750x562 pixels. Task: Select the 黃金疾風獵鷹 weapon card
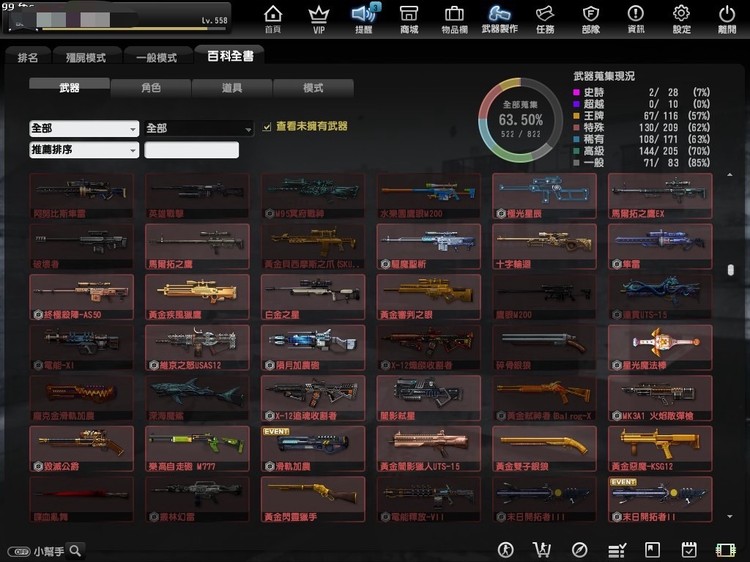pyautogui.click(x=197, y=297)
